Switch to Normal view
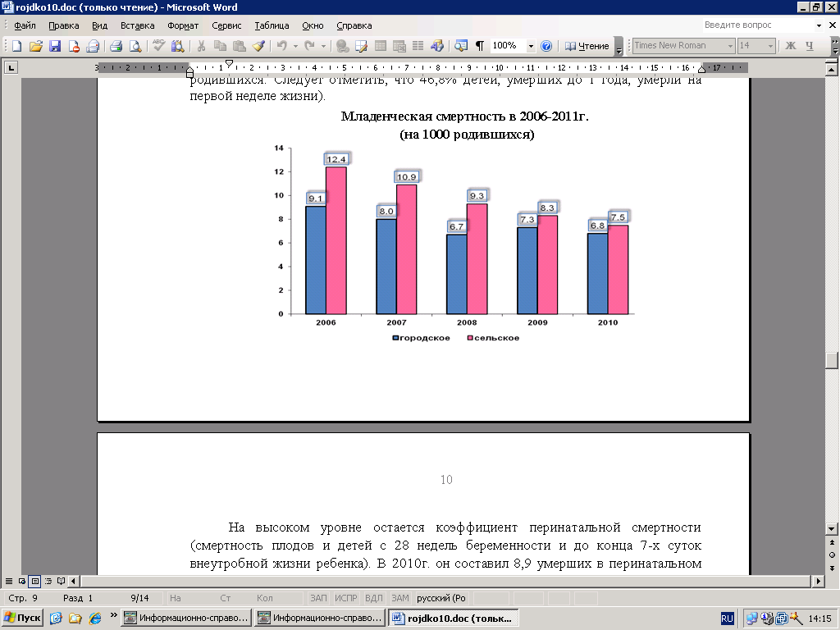The image size is (840, 630). tap(8, 582)
